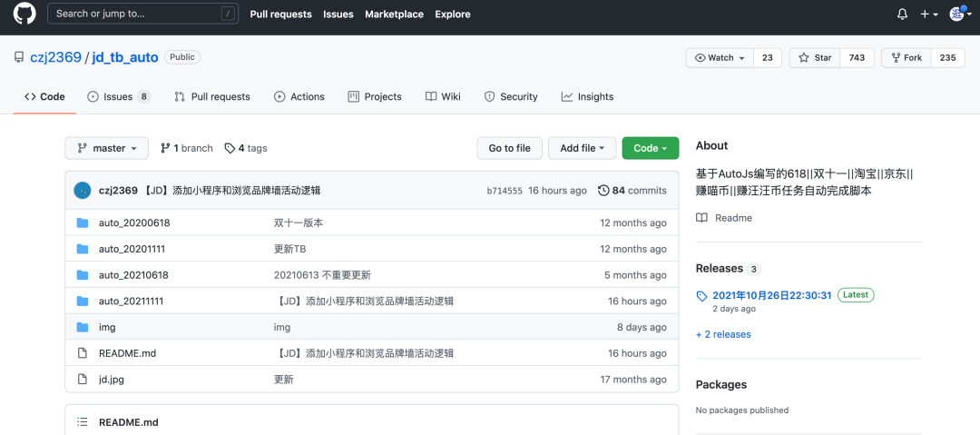The image size is (980, 435).
Task: Open jd_tb_auto repository name link
Action: click(125, 57)
